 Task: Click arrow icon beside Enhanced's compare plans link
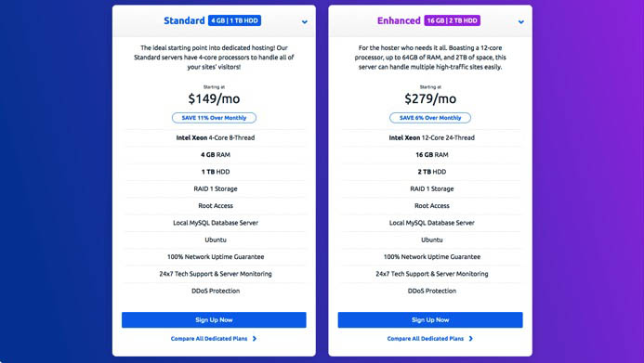pyautogui.click(x=471, y=339)
